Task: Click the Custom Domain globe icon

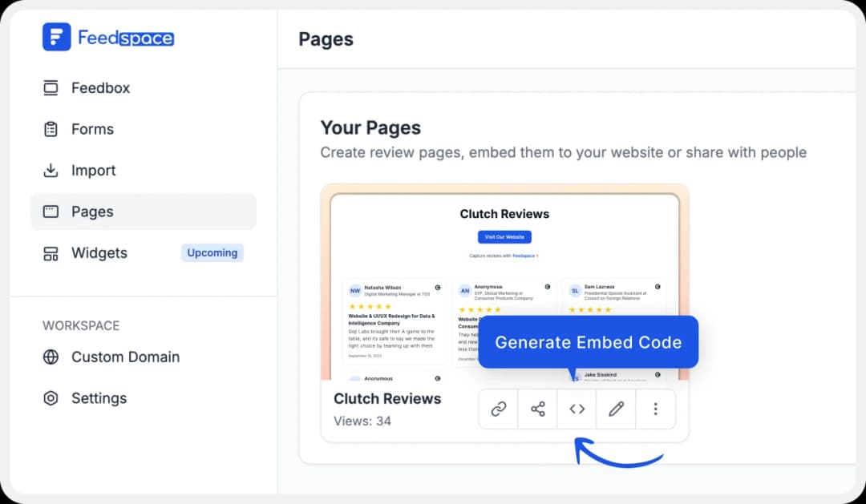Action: pos(50,357)
